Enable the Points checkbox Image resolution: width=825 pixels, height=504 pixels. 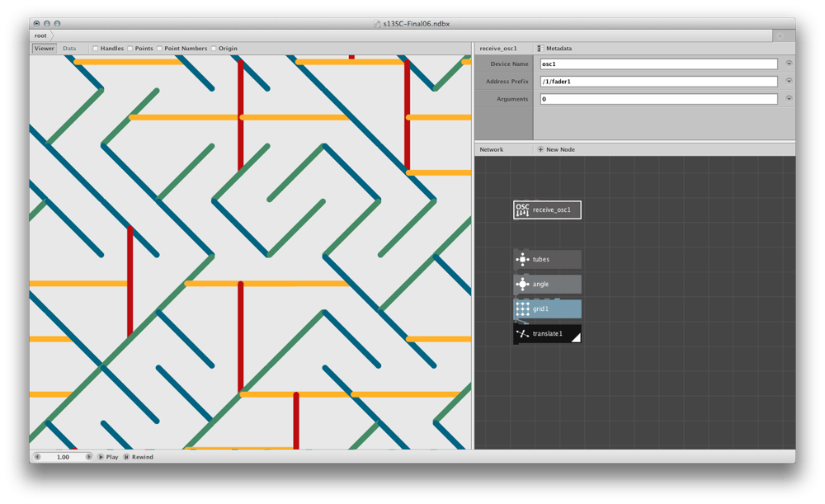[130, 49]
